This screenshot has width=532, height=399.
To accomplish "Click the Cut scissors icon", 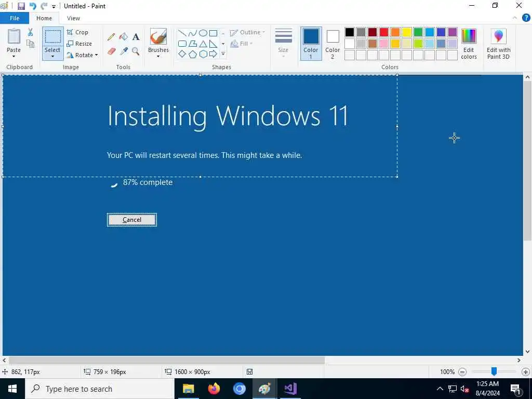I will click(30, 32).
